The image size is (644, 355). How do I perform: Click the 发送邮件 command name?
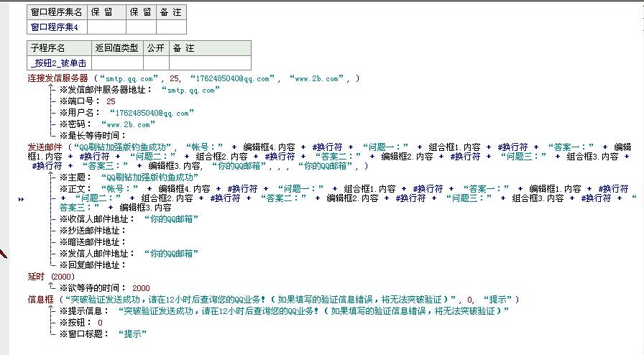pos(45,147)
